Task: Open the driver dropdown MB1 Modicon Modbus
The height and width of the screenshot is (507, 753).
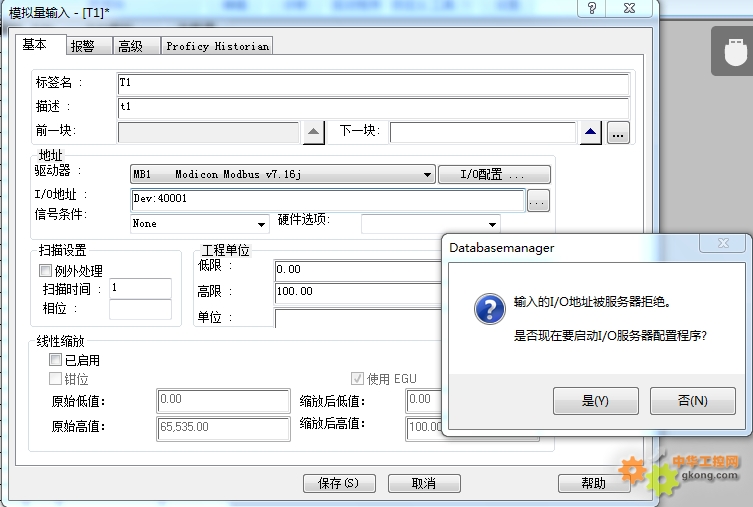Action: (x=283, y=174)
